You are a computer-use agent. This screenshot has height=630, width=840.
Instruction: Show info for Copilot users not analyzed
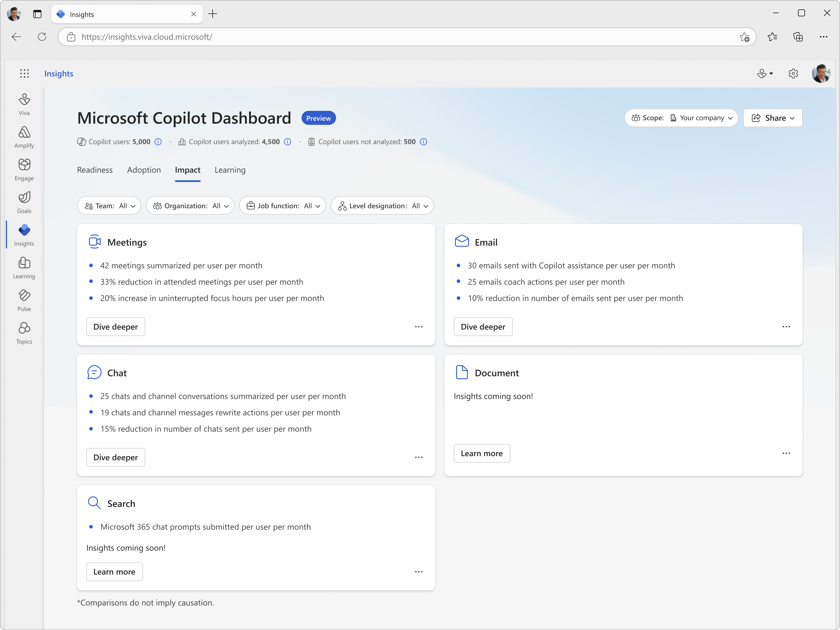click(424, 142)
